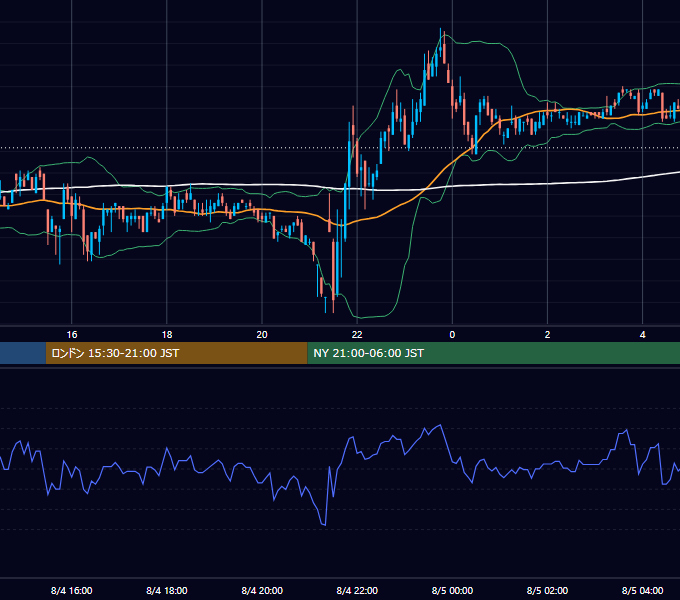Viewport: 680px width, 600px height.
Task: Click the 16 hour label on the time axis
Action: click(x=72, y=335)
